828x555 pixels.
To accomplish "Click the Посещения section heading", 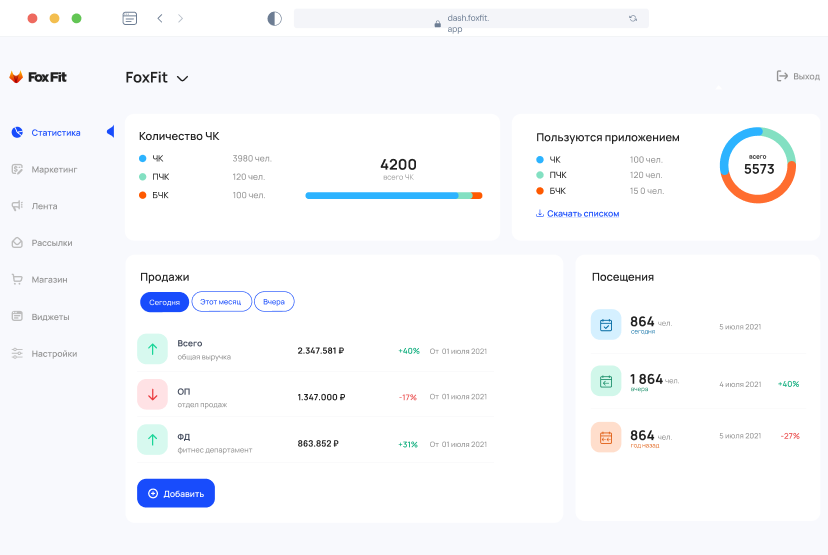I will (623, 277).
